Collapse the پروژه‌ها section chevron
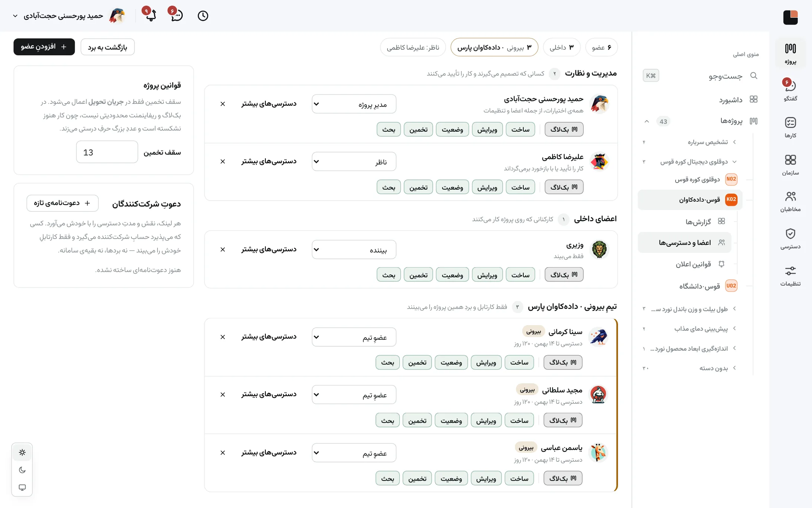 click(647, 121)
